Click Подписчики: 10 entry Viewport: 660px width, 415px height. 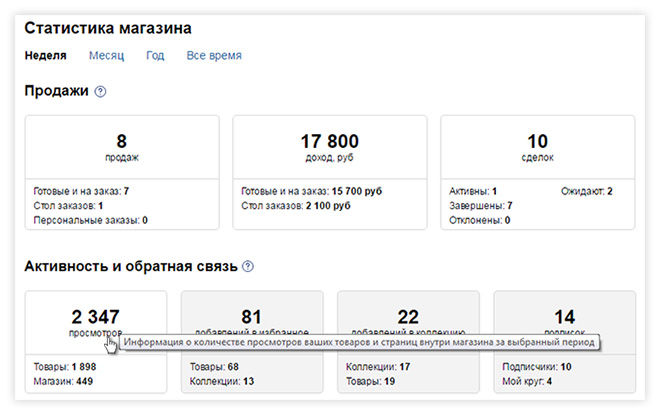tap(538, 366)
